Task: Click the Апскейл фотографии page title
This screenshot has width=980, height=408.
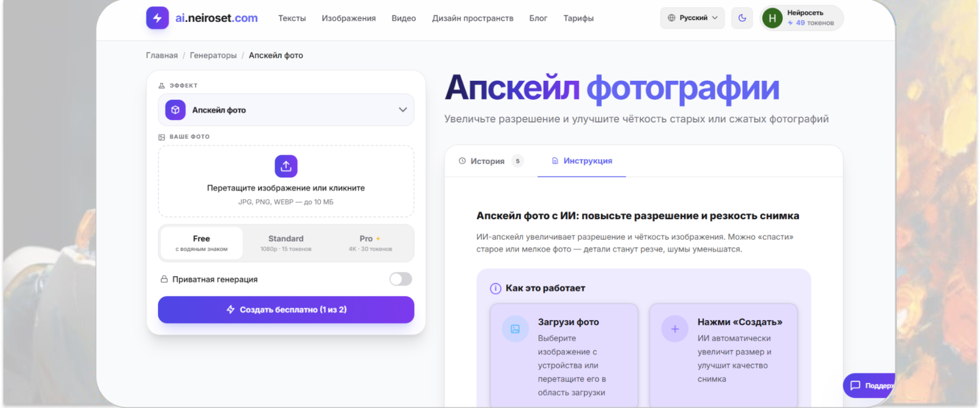Action: click(x=612, y=88)
